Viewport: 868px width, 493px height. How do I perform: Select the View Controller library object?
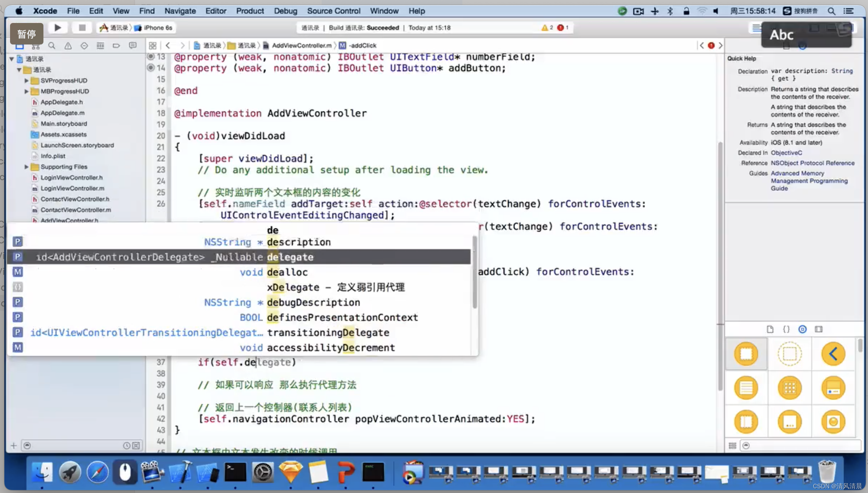point(746,354)
